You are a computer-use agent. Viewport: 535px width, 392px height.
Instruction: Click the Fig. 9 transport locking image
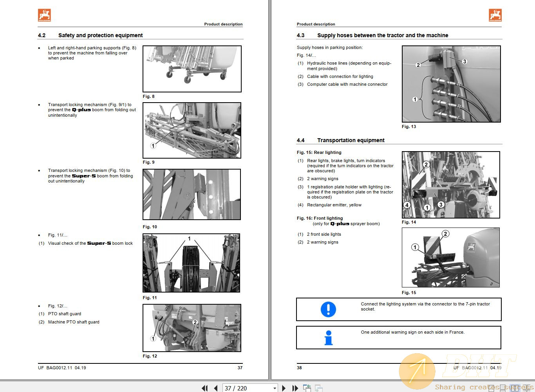point(192,130)
